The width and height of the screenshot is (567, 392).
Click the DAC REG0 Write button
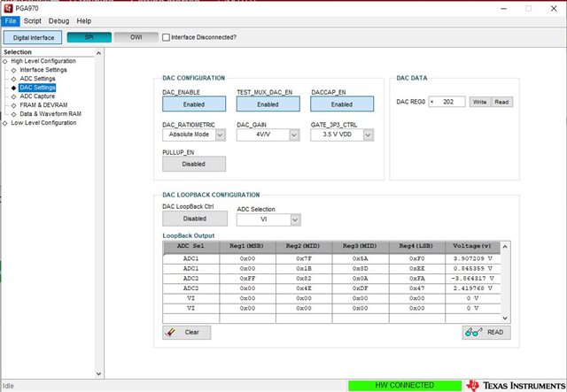(480, 102)
